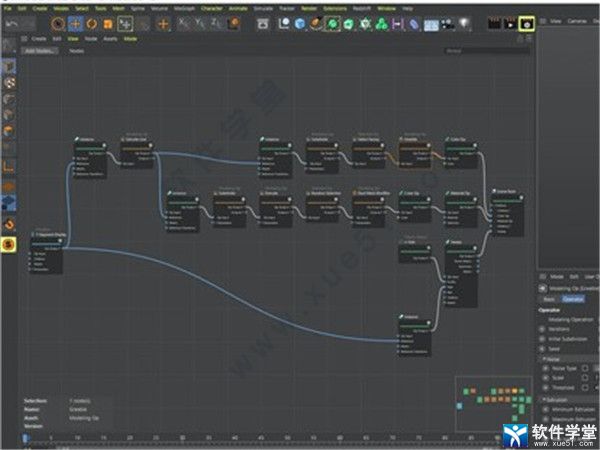Toggle the Y axis lock

pyautogui.click(x=200, y=24)
